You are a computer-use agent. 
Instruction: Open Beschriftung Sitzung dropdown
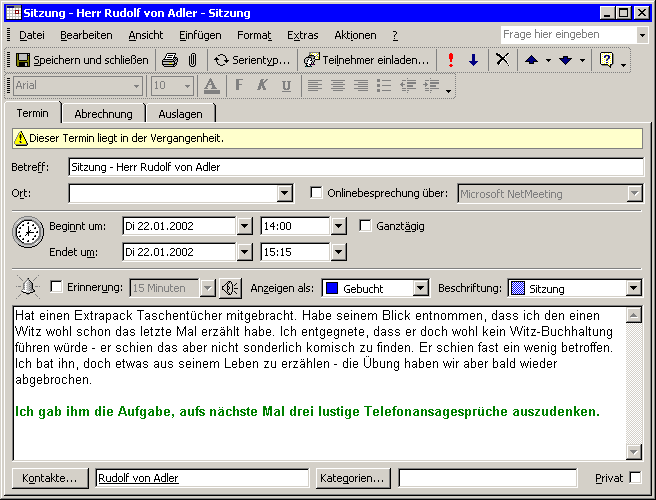coord(633,288)
